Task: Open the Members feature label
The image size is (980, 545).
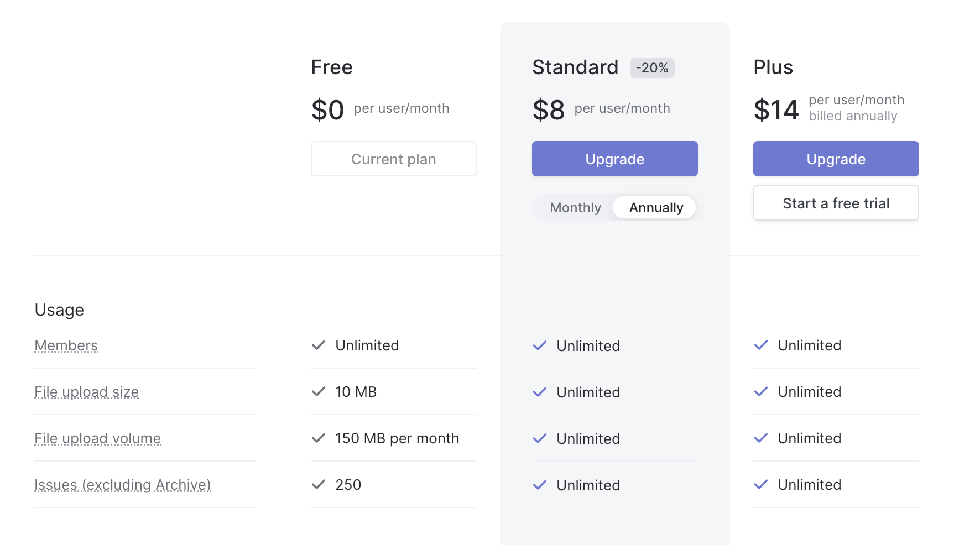Action: tap(66, 345)
